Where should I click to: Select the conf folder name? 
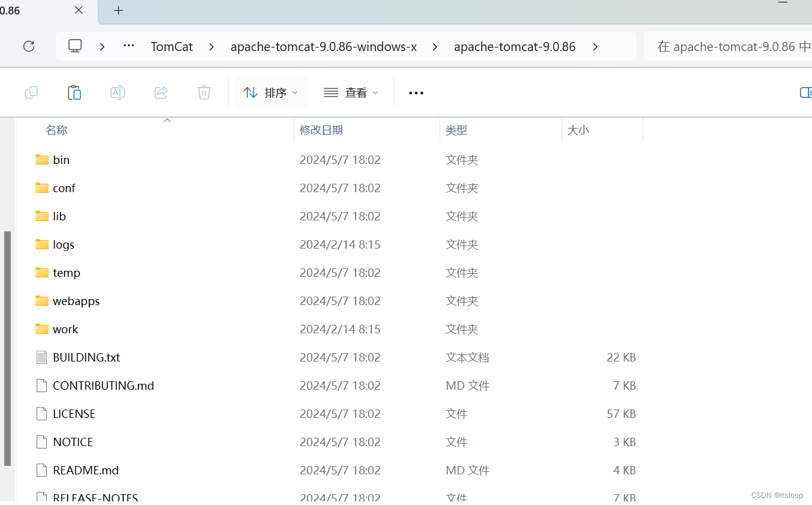pos(64,188)
